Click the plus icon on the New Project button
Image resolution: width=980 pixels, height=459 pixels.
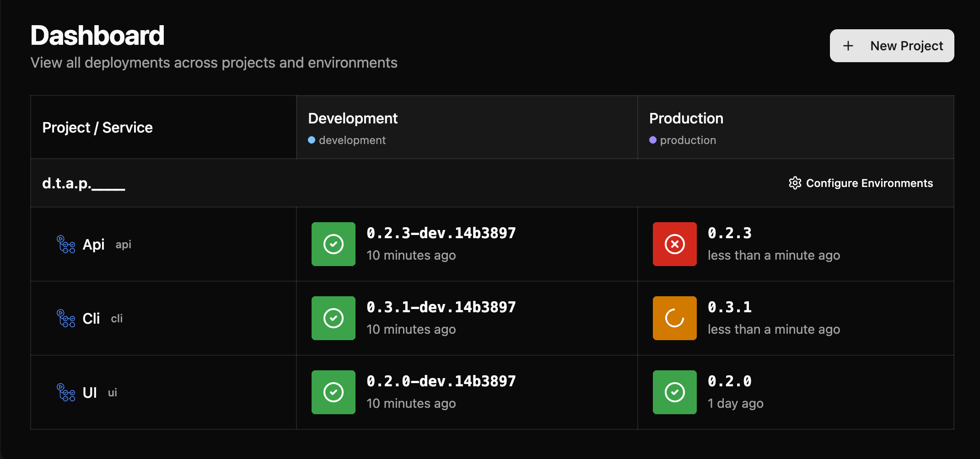point(849,46)
